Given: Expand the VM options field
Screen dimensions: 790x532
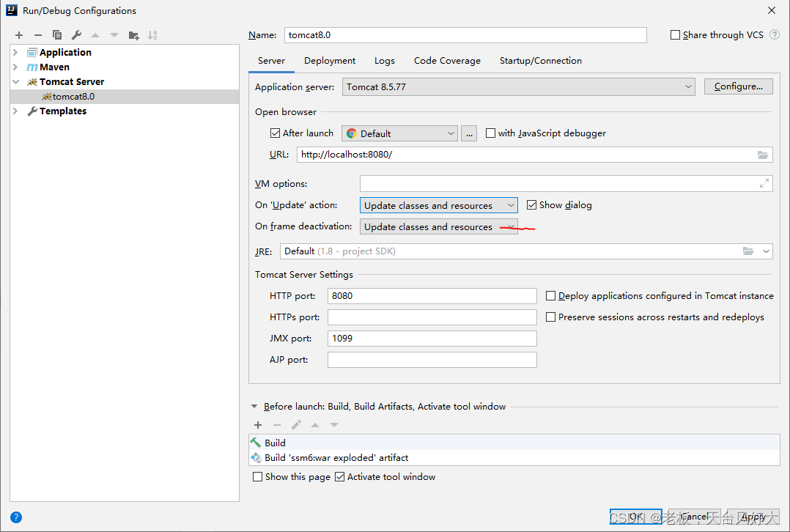Looking at the screenshot, I should (x=764, y=184).
